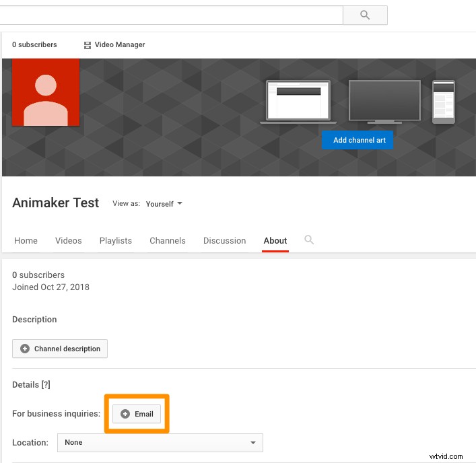476x463 pixels.
Task: Open the View as Yourself dropdown
Action: point(164,204)
